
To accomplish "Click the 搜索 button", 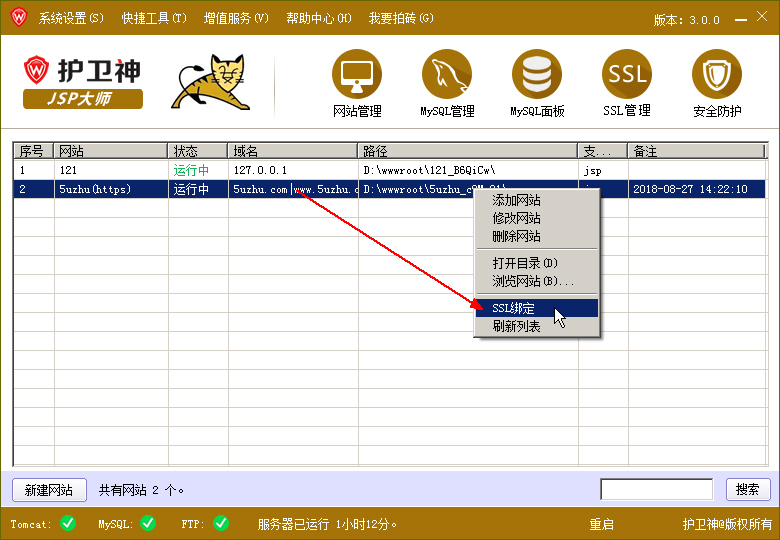I will (x=747, y=490).
